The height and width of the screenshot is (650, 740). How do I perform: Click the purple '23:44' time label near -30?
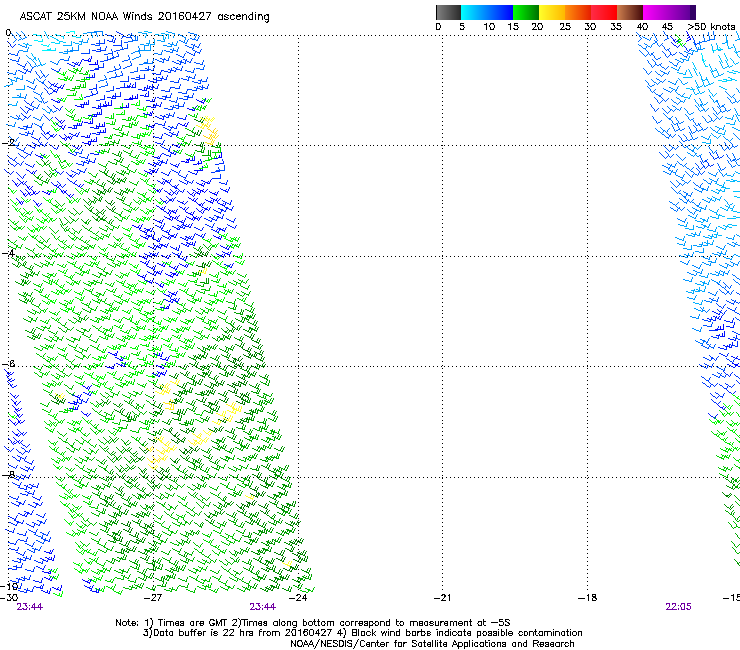point(29,607)
